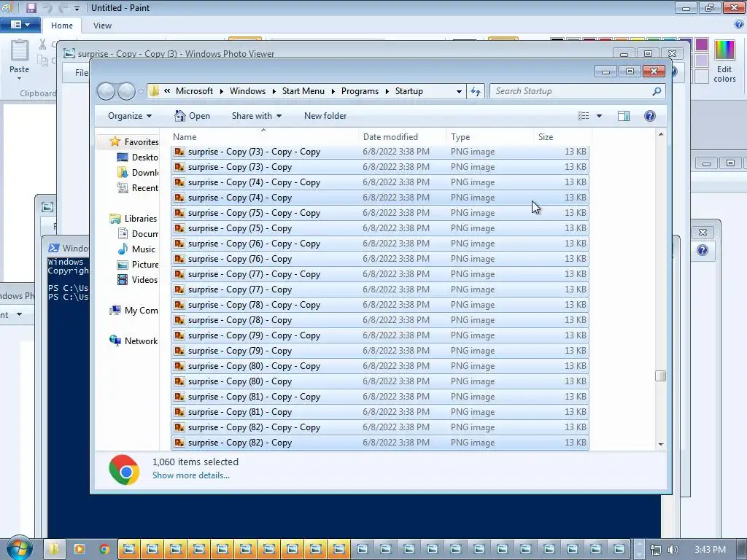Click the taskbar clock showing 3:43 PM
747x560 pixels.
pyautogui.click(x=710, y=550)
